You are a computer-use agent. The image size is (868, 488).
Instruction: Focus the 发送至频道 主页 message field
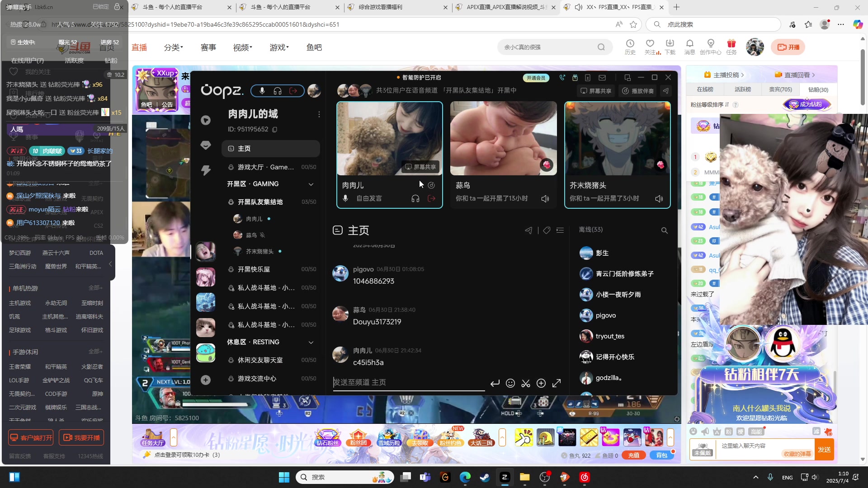[x=409, y=383]
